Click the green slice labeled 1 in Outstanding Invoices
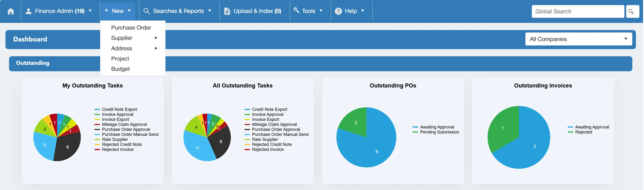This screenshot has height=190, width=644. click(503, 128)
